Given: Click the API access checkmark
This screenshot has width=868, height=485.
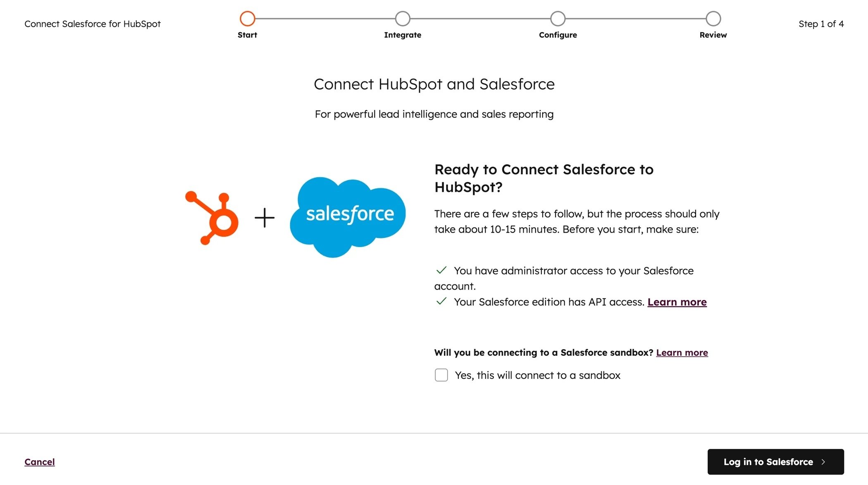Looking at the screenshot, I should (x=441, y=301).
